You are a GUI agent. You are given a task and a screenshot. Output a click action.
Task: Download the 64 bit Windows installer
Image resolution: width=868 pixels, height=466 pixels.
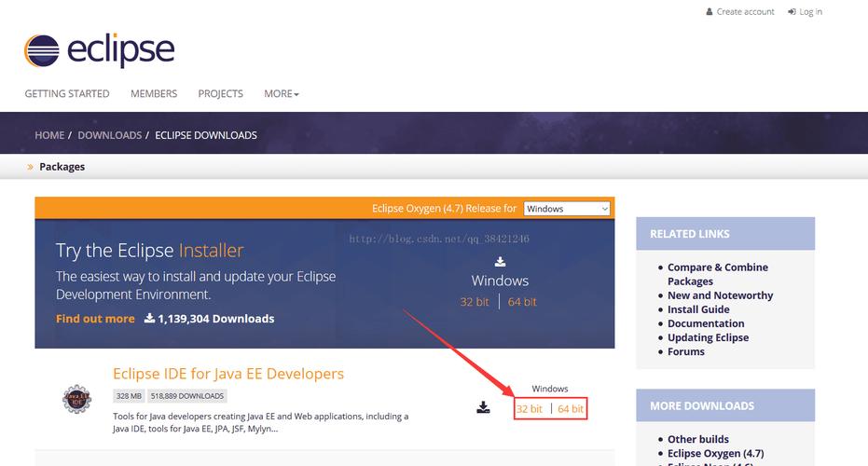click(522, 302)
